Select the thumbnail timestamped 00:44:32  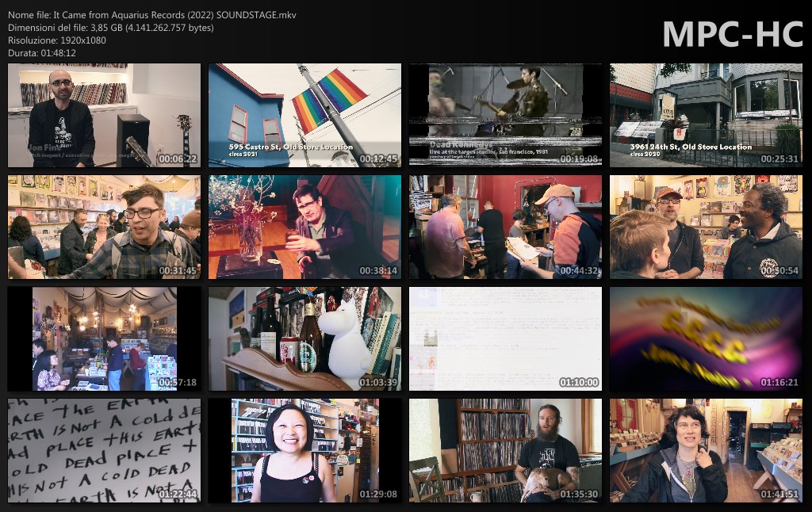[505, 227]
